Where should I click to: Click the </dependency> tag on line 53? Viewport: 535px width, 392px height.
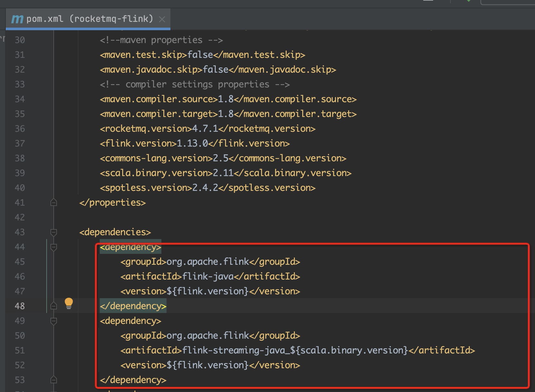pyautogui.click(x=133, y=380)
